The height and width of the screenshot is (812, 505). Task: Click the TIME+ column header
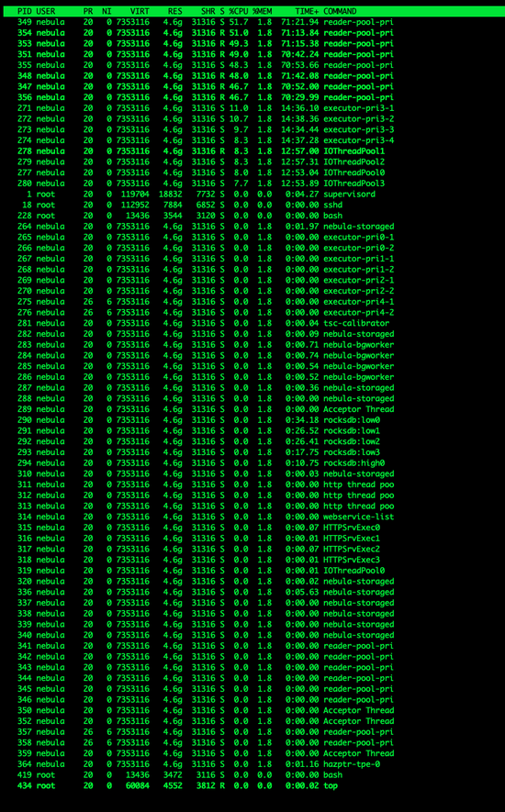click(x=307, y=11)
